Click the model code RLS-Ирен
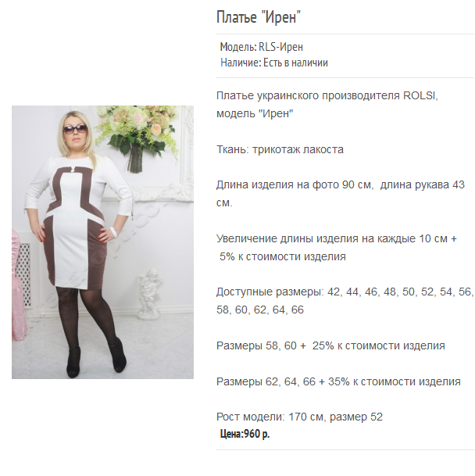This screenshot has width=475, height=476. 280,47
